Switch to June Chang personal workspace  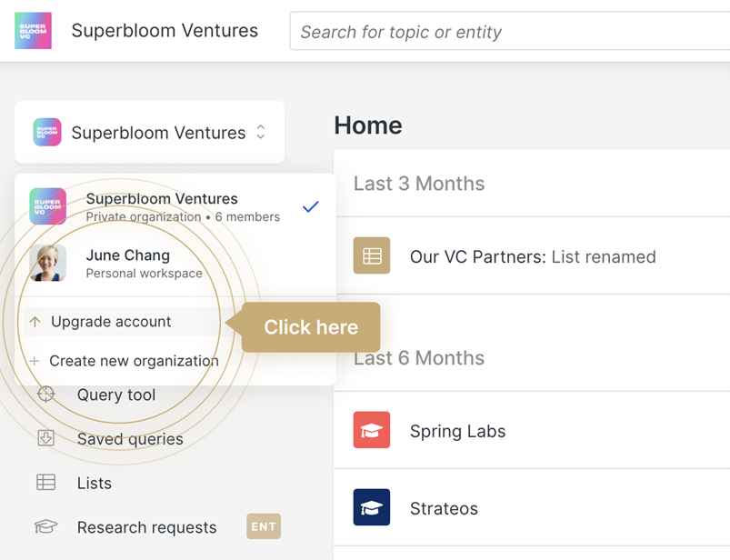click(144, 263)
